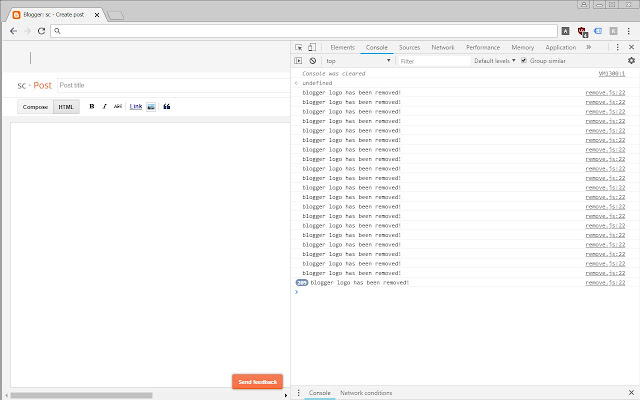Open the Performance tab
The width and height of the screenshot is (640, 400).
coord(483,47)
